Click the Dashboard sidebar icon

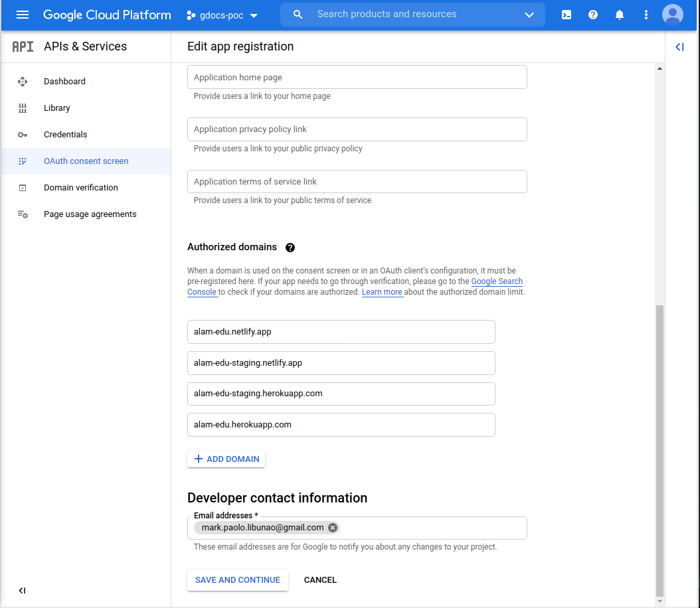pos(23,81)
